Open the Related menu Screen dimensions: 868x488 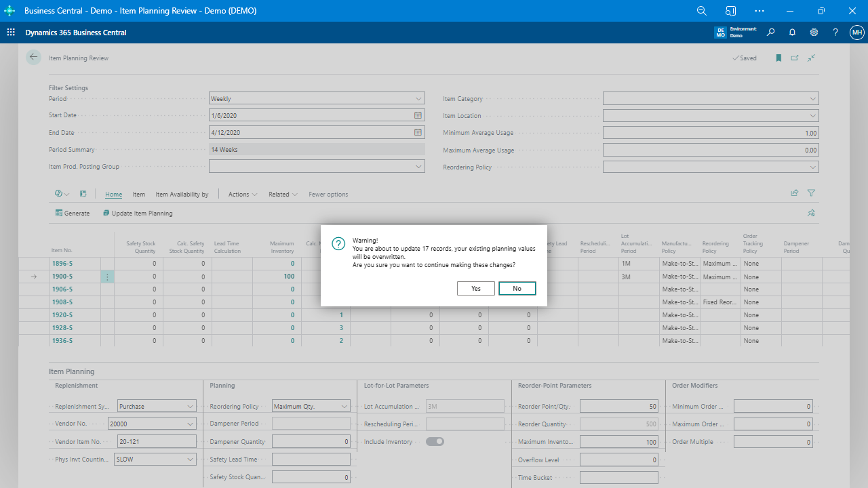[x=283, y=195]
